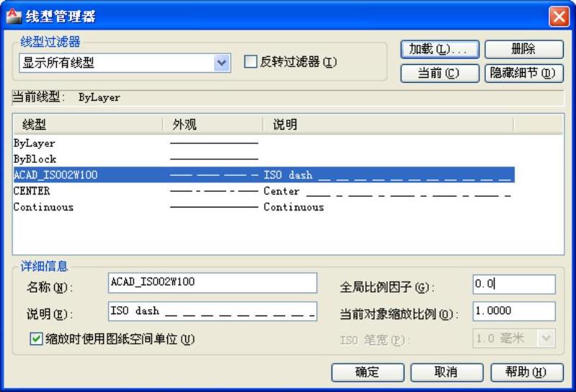The width and height of the screenshot is (576, 392).
Task: Click the 说明(E) input field
Action: pos(213,311)
